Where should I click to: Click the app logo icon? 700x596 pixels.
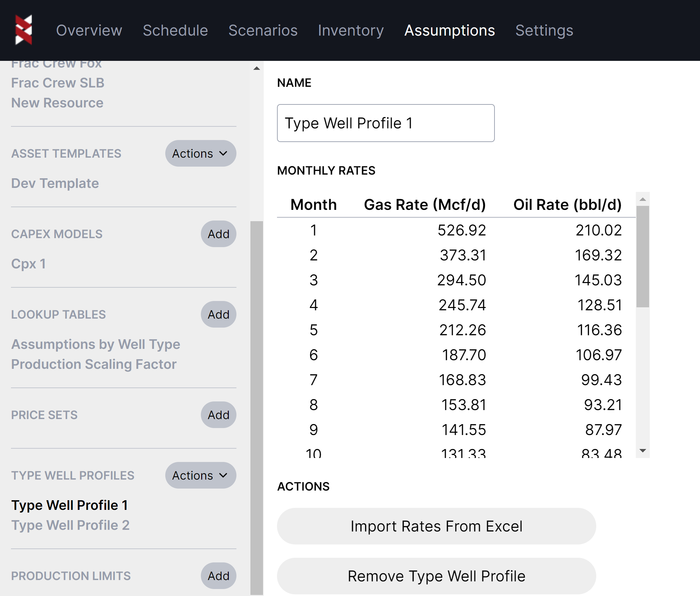tap(24, 30)
